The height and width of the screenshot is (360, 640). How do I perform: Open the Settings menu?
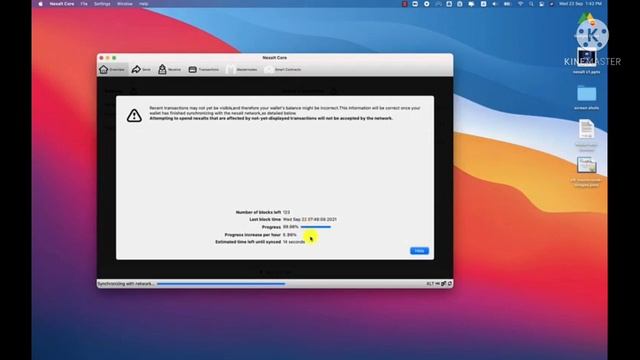point(102,4)
